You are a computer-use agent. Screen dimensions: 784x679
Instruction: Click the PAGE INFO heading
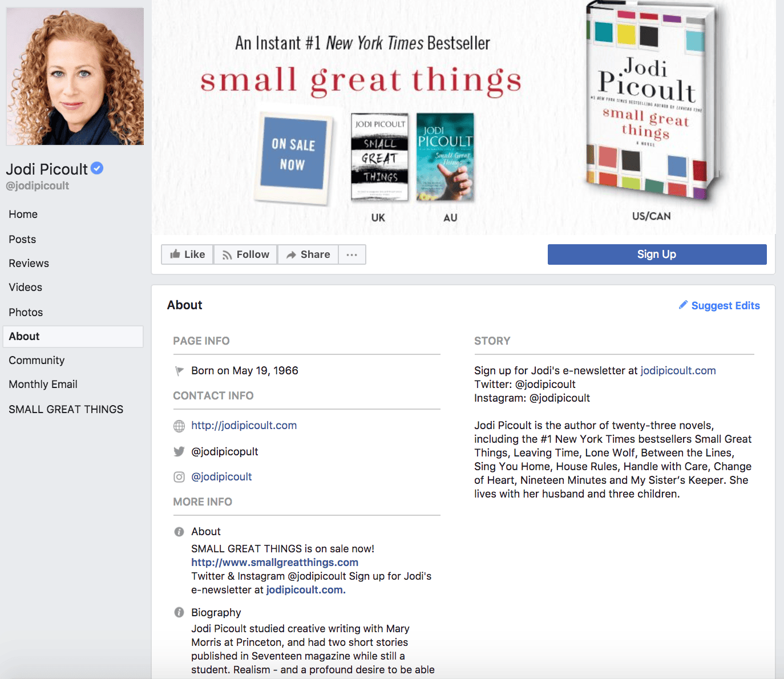(201, 341)
